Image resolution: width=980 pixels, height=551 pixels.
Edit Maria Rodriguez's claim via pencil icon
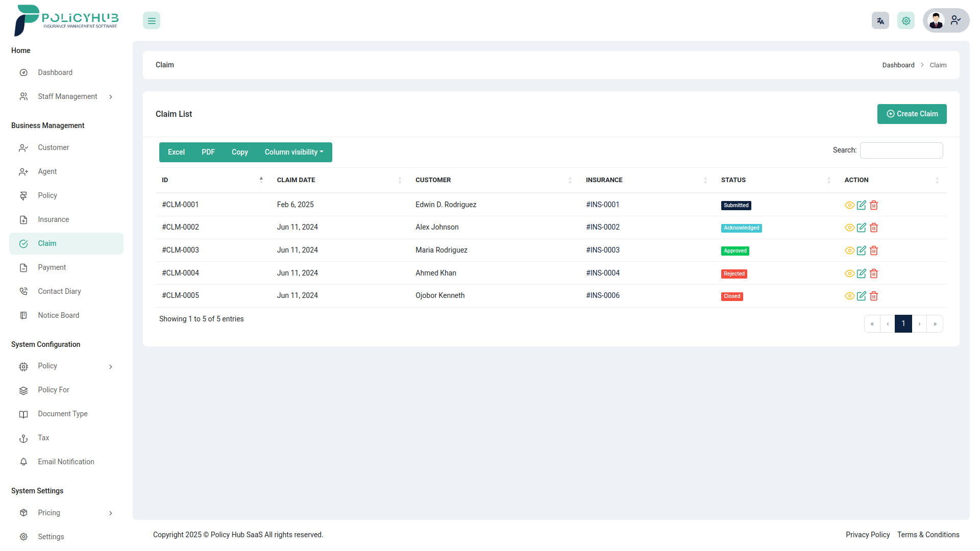point(862,251)
